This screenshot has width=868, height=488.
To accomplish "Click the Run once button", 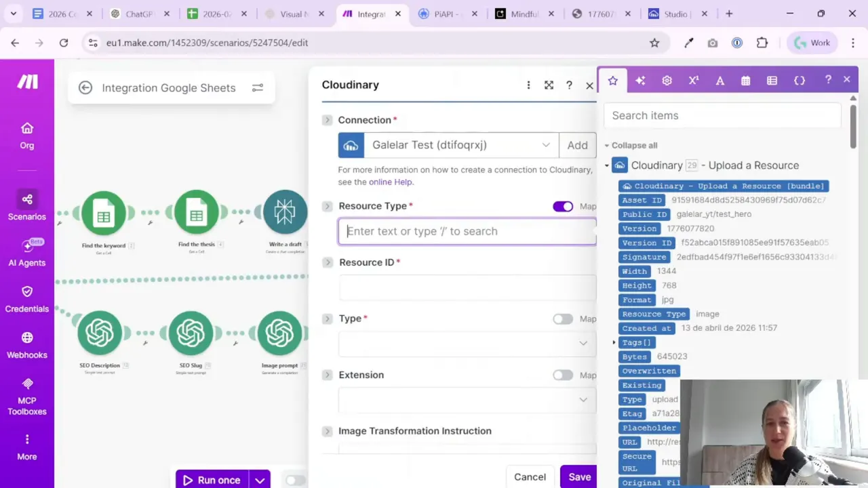I will pyautogui.click(x=212, y=480).
